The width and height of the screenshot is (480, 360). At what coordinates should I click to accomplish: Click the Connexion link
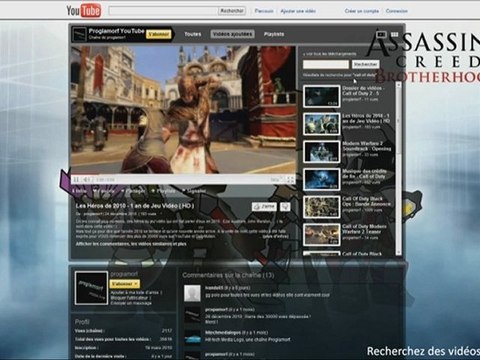click(397, 11)
